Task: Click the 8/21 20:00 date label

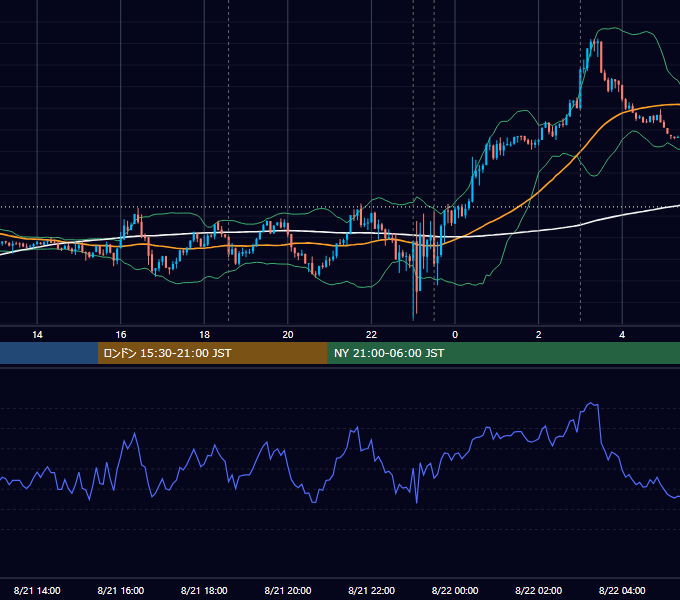Action: point(288,591)
